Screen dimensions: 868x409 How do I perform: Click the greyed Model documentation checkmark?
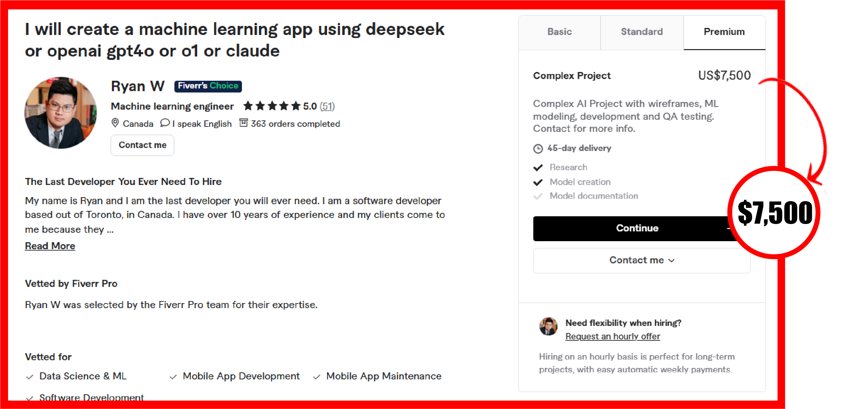coord(538,196)
